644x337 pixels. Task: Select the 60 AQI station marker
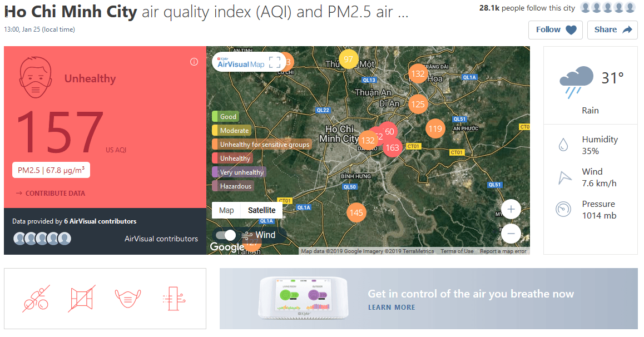[x=389, y=131]
